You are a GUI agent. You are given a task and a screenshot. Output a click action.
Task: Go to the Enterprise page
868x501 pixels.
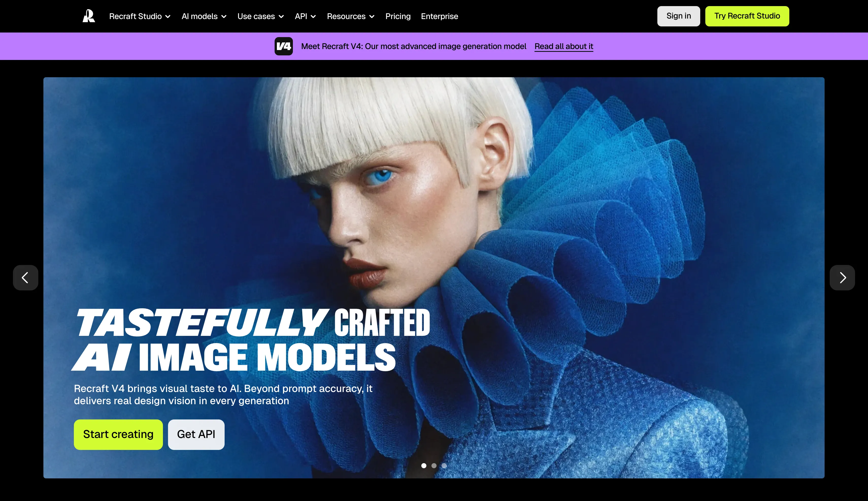click(439, 16)
